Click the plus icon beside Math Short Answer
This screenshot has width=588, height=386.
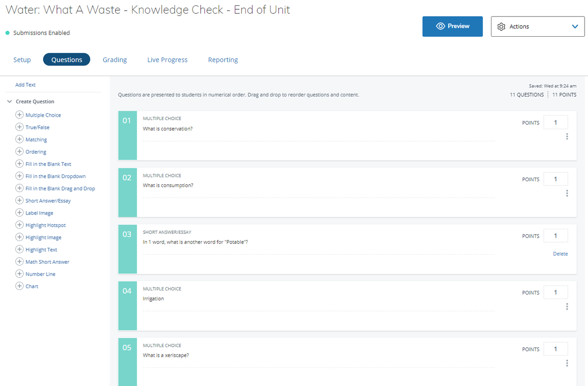pyautogui.click(x=20, y=262)
